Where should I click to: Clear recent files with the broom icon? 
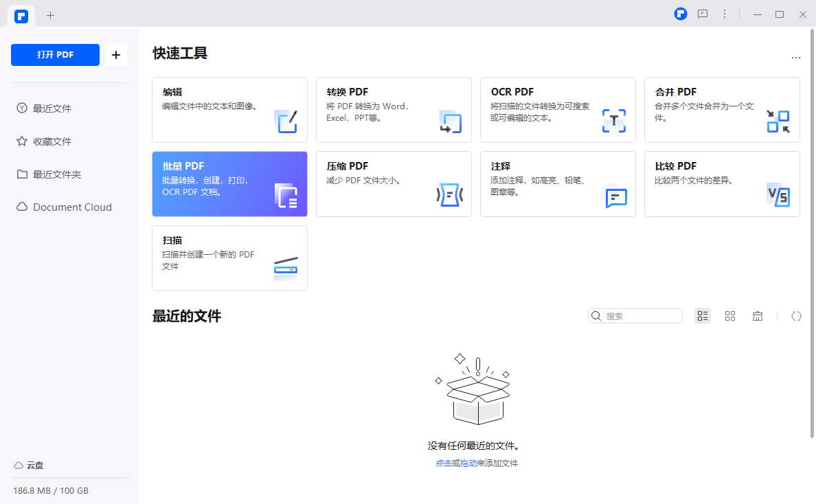[x=758, y=316]
